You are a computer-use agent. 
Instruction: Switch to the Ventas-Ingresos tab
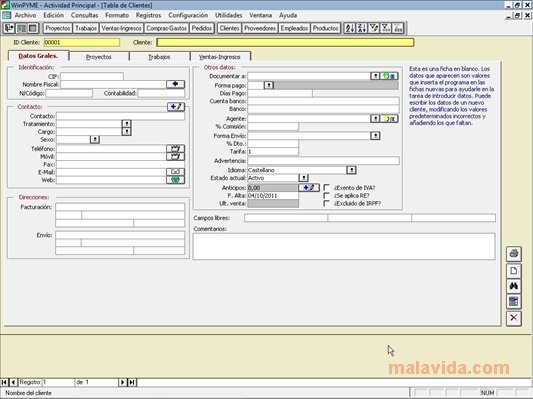[x=220, y=57]
